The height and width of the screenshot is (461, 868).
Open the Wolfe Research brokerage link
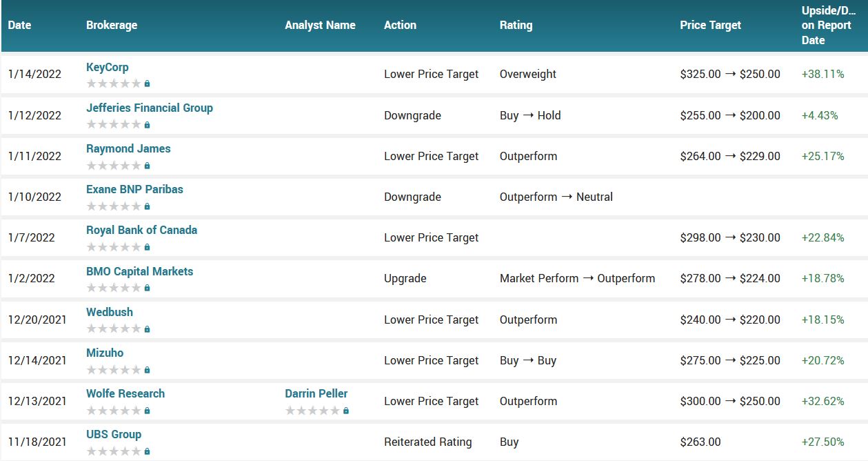125,393
